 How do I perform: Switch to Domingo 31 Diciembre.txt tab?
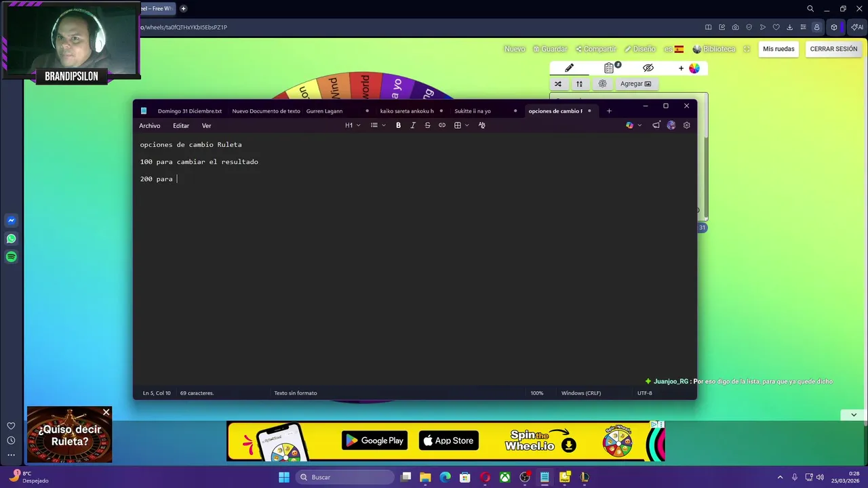(x=190, y=111)
